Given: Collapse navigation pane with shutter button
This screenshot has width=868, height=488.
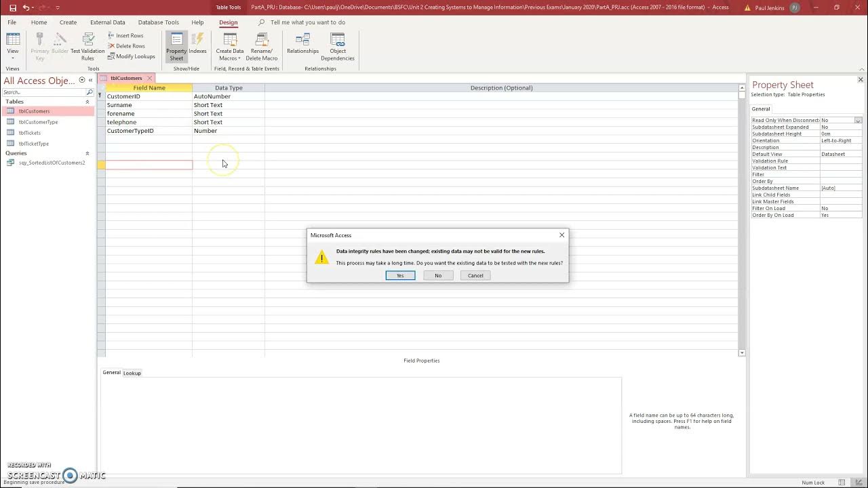Looking at the screenshot, I should pyautogui.click(x=90, y=80).
